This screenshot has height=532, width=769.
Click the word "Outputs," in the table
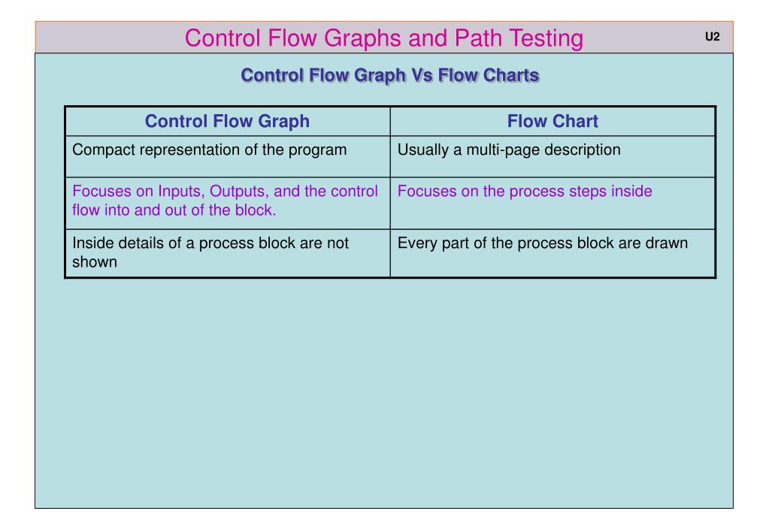click(246, 192)
